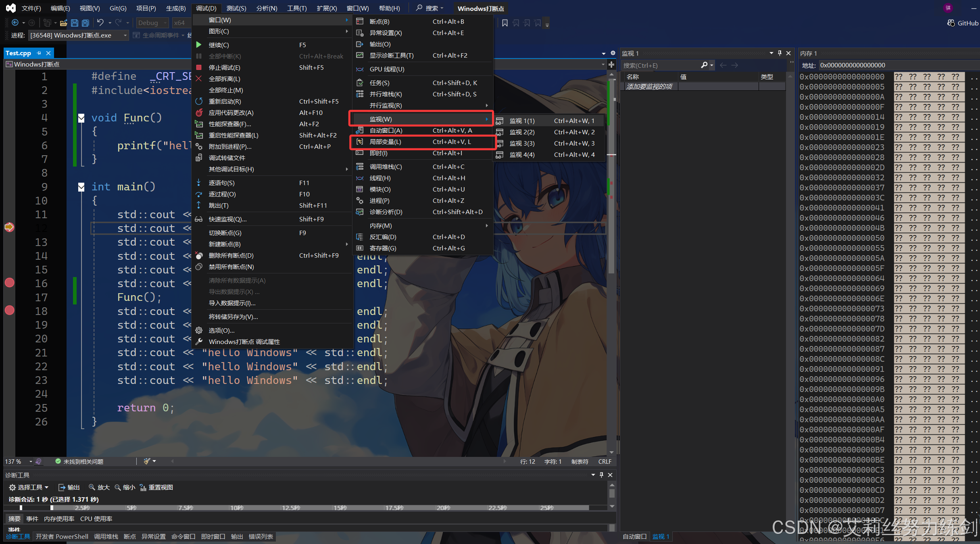This screenshot has height=544, width=980.
Task: Switch to 调用堆栈 bottom tab
Action: coord(106,536)
